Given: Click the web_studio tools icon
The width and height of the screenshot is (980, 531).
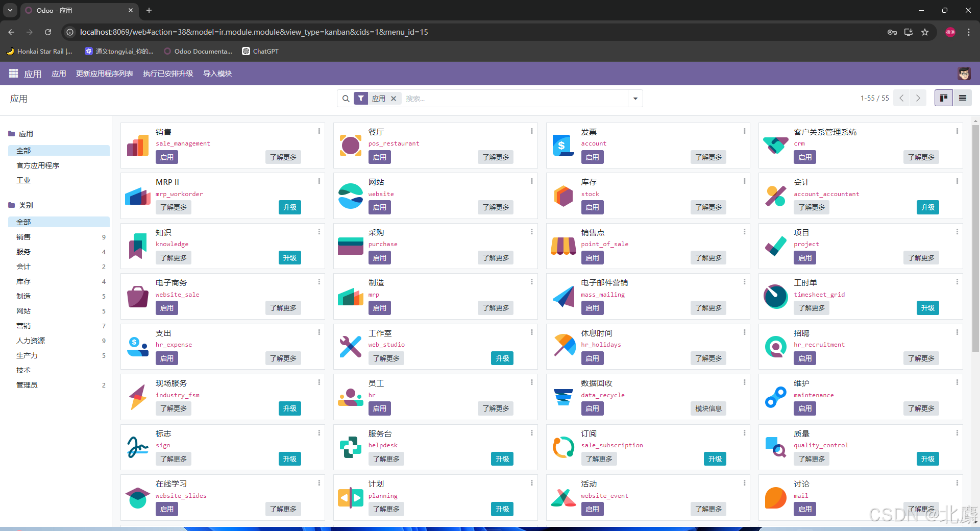Looking at the screenshot, I should 351,347.
